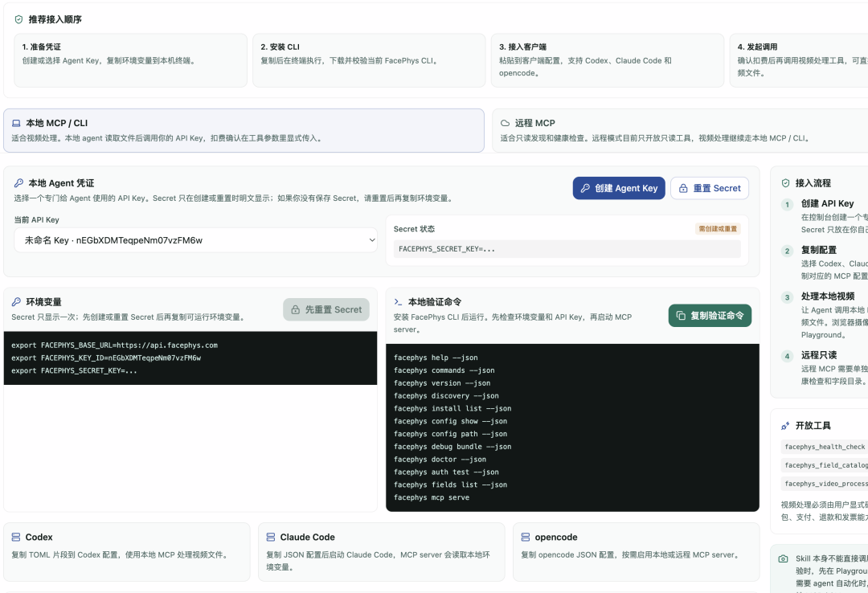Screen dimensions: 868x593
Task: Open the 4. 发起调用 step card
Action: point(799,60)
